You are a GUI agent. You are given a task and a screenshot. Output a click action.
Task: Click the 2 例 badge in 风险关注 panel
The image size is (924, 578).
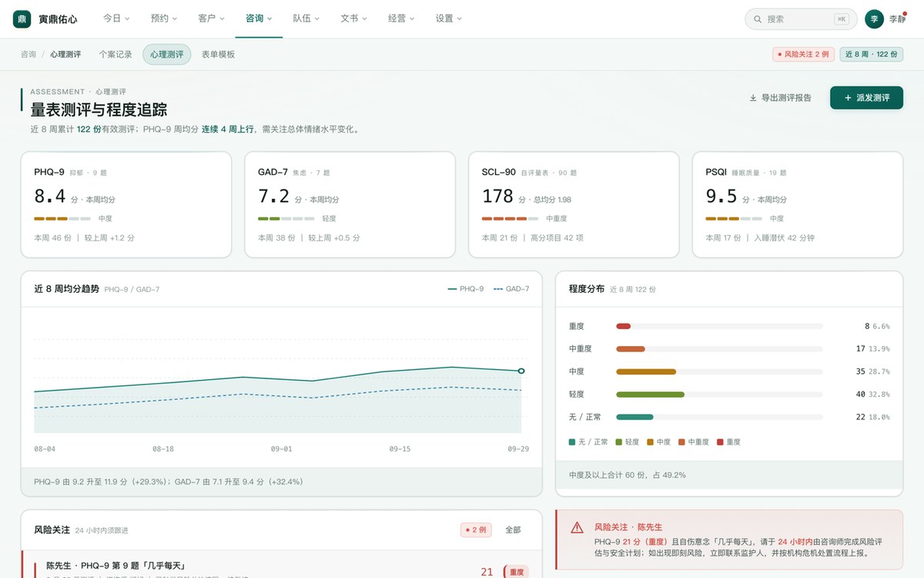click(x=476, y=530)
